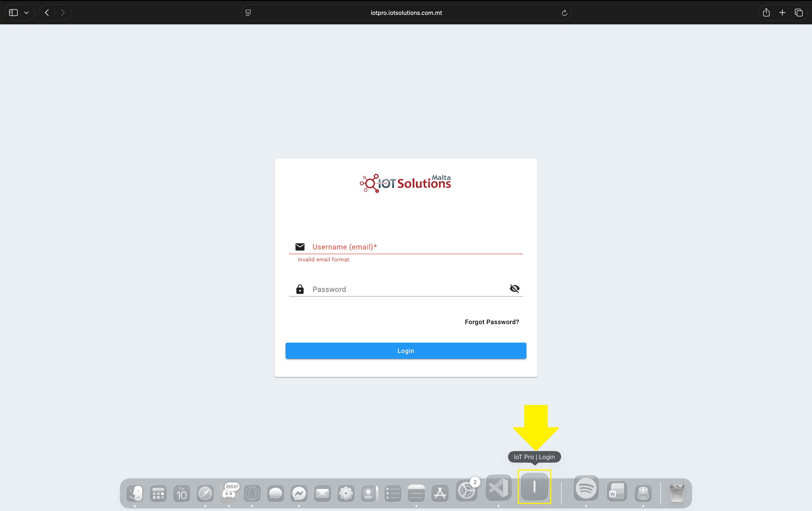The height and width of the screenshot is (511, 812).
Task: Open the Word document icon in the Dock
Action: click(617, 491)
